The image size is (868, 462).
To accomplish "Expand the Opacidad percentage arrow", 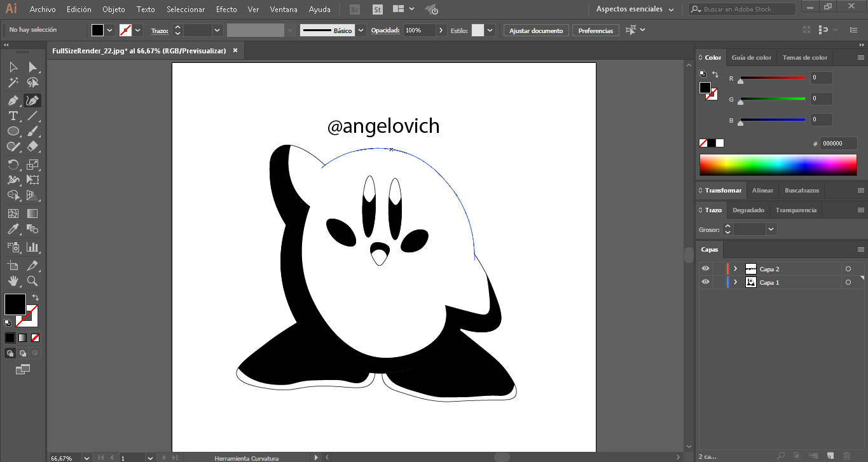I will pyautogui.click(x=441, y=31).
